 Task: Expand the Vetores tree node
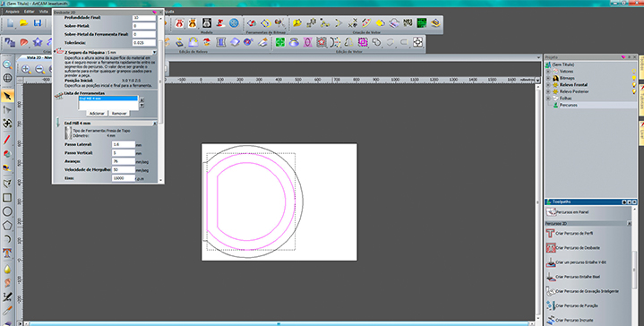[548, 72]
